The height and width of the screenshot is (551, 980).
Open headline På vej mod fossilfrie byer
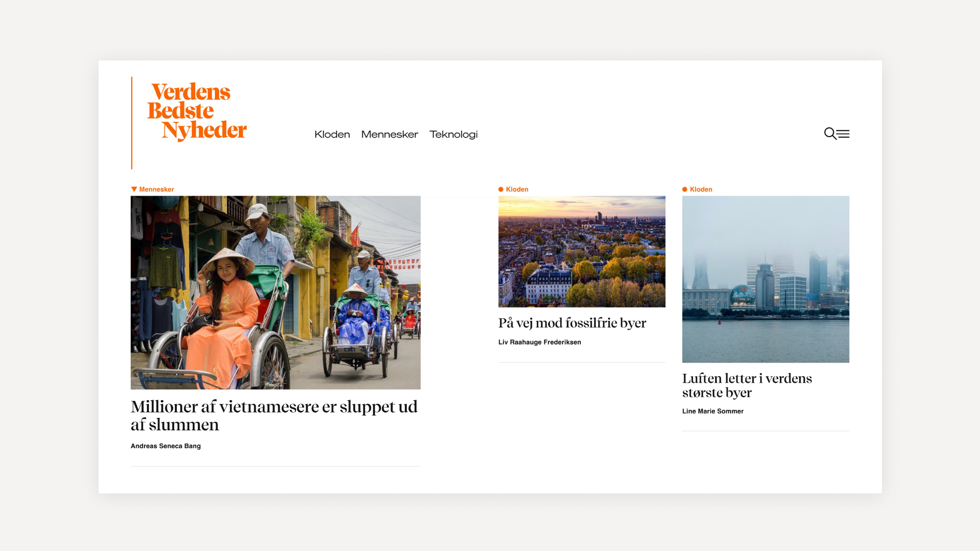click(x=572, y=323)
